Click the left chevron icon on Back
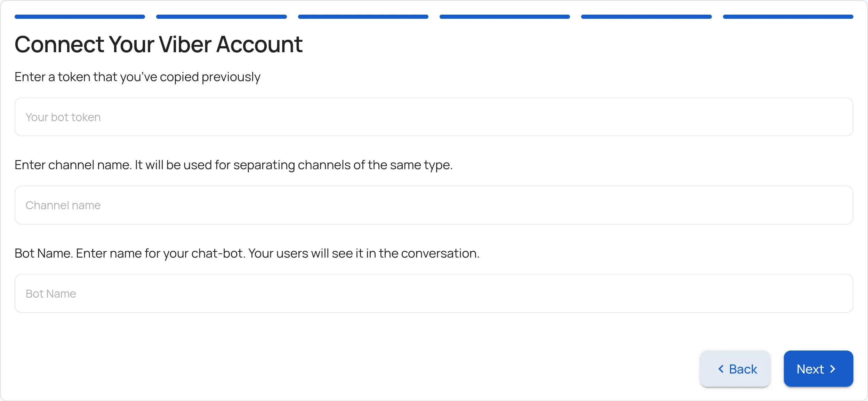 tap(721, 369)
